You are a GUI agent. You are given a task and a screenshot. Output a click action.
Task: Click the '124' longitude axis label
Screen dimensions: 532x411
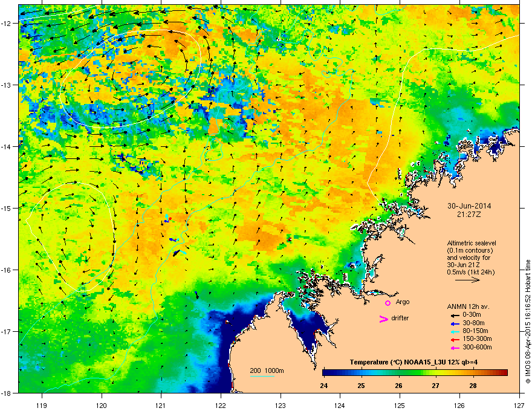[340, 405]
